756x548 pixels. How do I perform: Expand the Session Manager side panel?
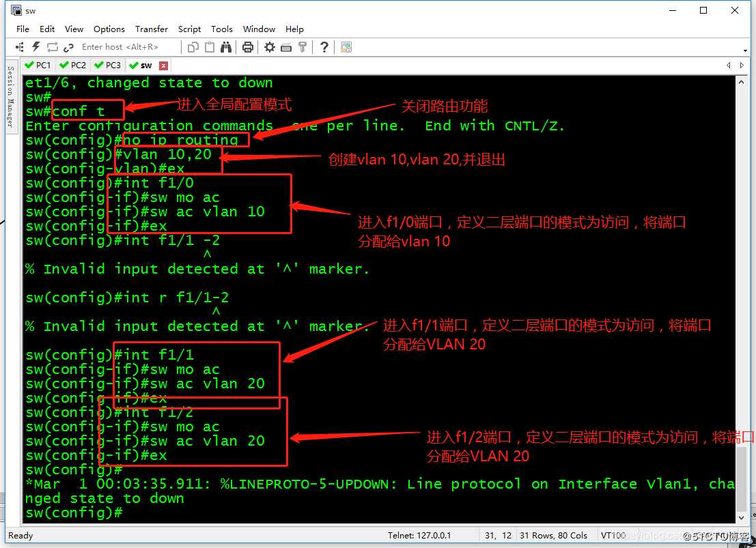click(x=11, y=96)
